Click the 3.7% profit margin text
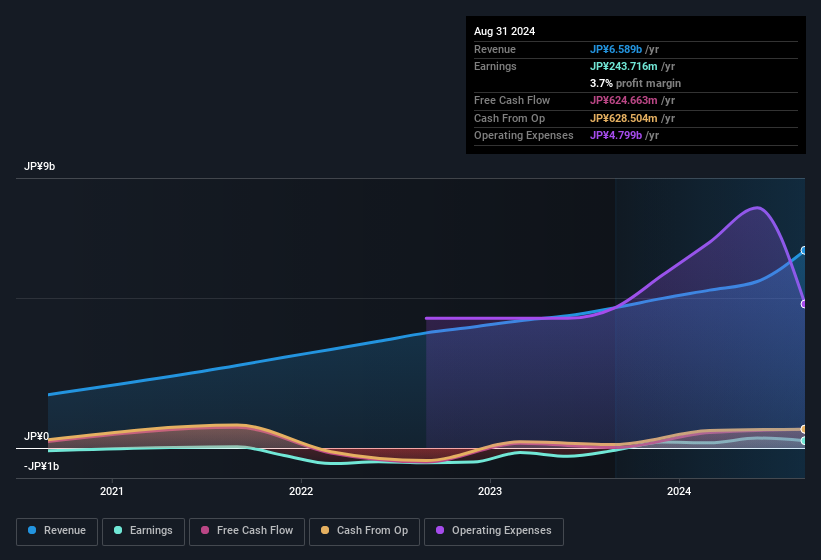This screenshot has width=821, height=560. tap(635, 83)
